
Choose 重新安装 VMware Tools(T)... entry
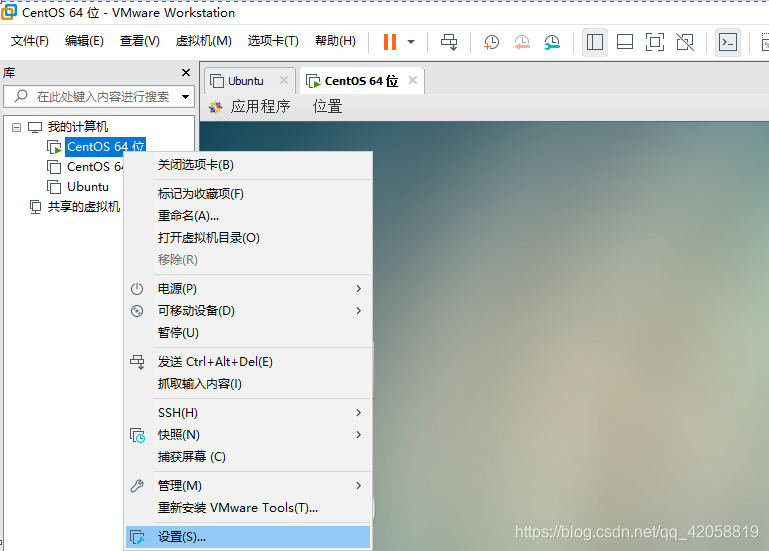tap(248, 508)
